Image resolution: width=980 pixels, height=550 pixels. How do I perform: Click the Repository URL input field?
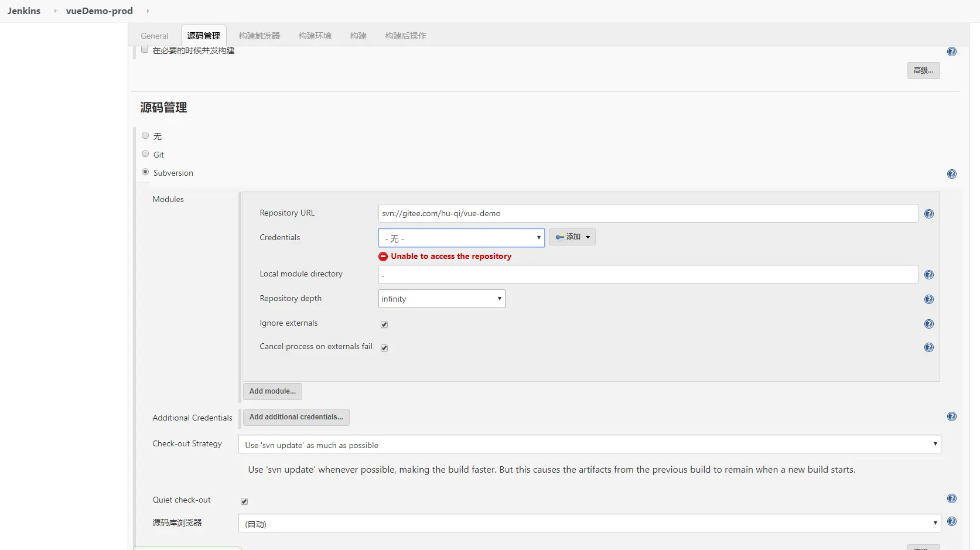[x=648, y=213]
